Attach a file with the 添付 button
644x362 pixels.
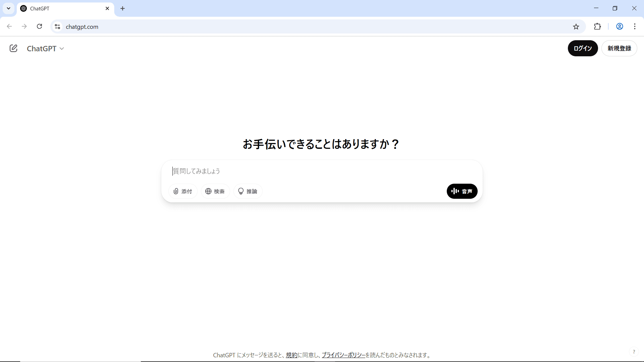tap(183, 191)
